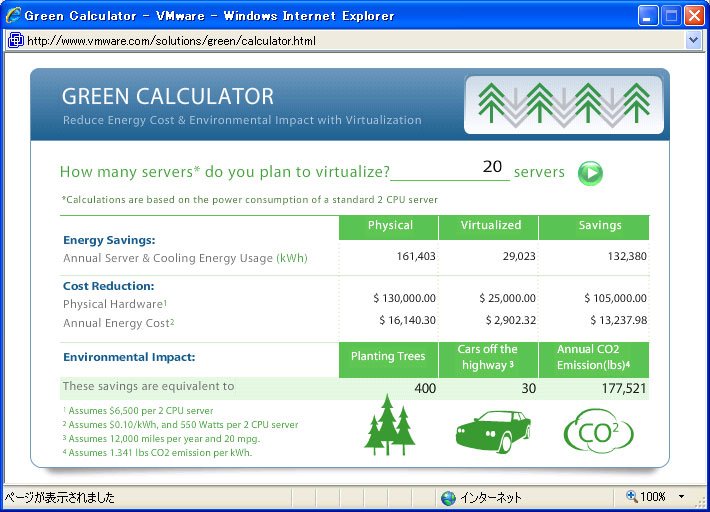Click the page icon in the address bar
710x512 pixels.
click(16, 41)
